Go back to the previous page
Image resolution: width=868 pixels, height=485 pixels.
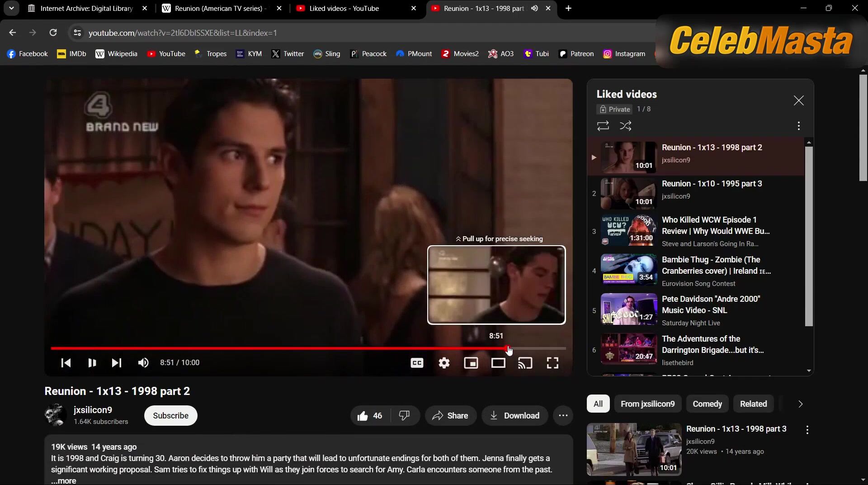tap(12, 33)
